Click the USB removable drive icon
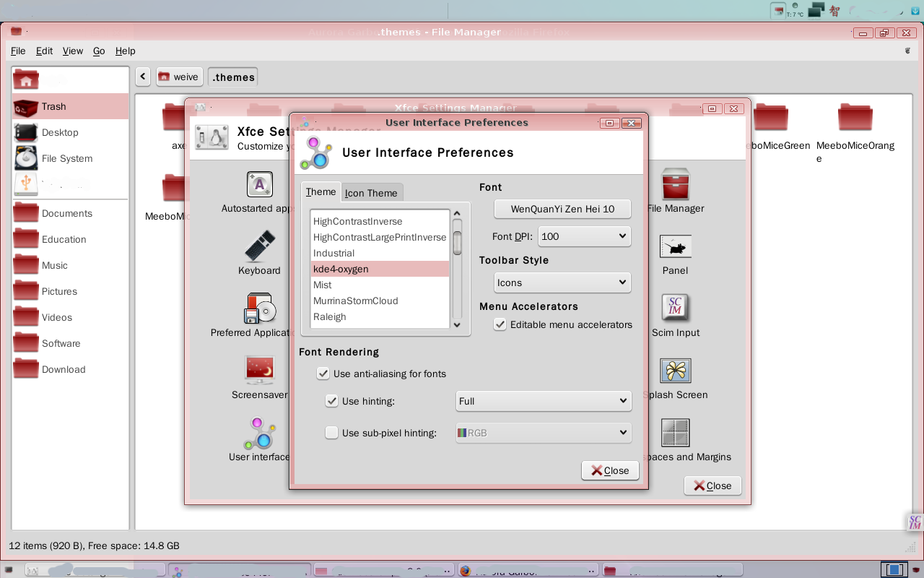Viewport: 924px width, 578px height. click(x=26, y=184)
